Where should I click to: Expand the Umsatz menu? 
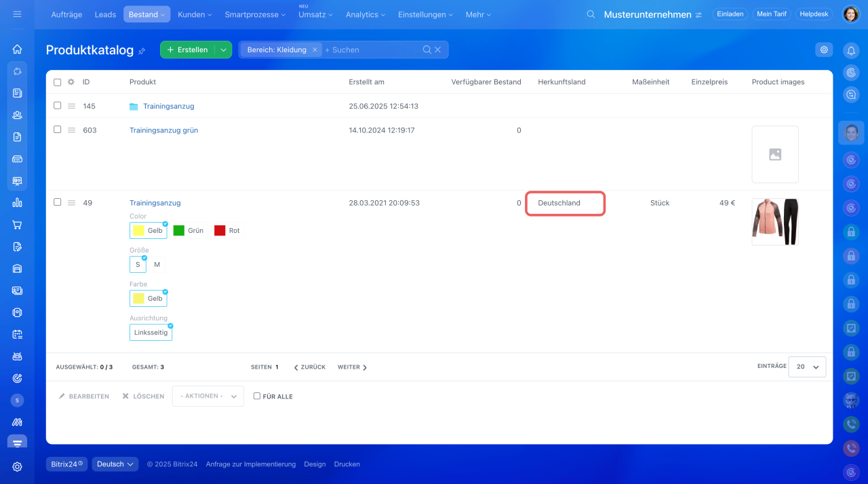(x=315, y=14)
